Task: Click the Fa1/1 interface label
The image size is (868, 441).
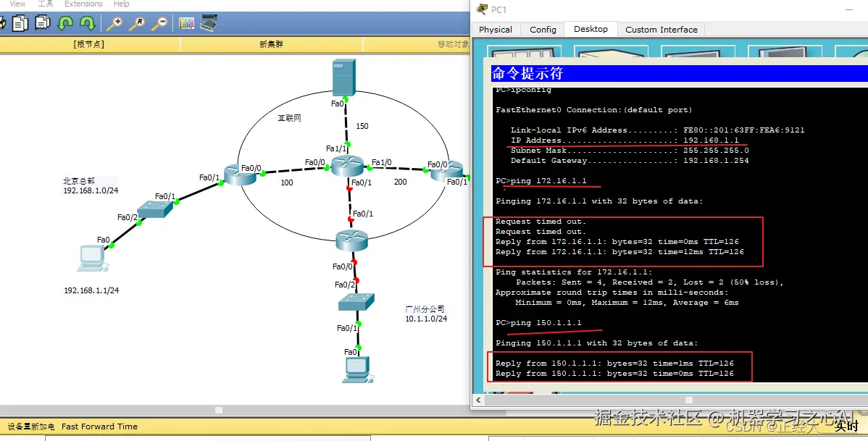Action: 336,149
